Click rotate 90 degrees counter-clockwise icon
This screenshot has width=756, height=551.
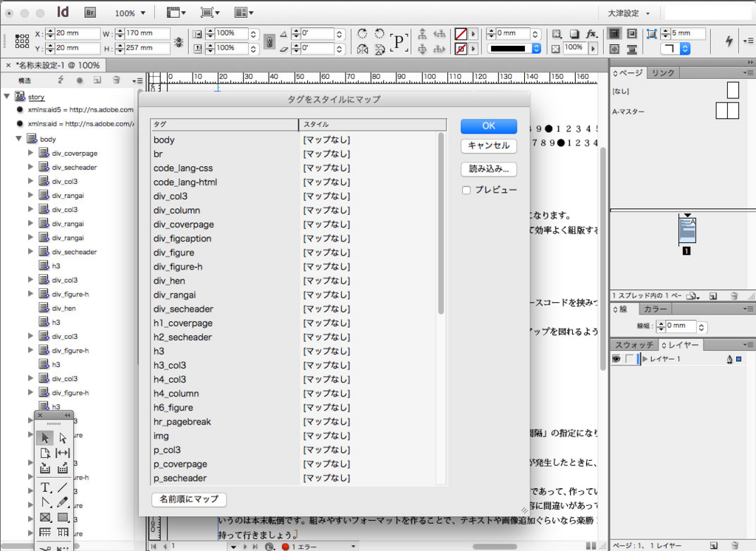[x=379, y=33]
